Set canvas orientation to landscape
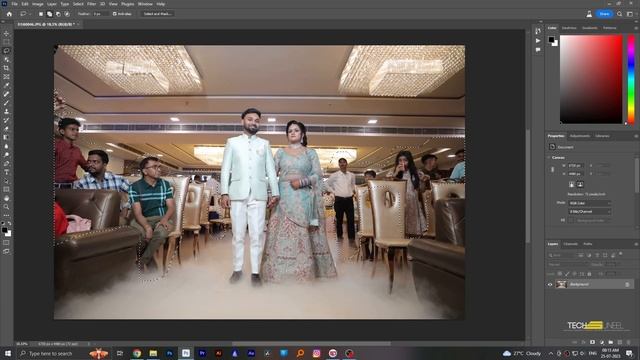Image resolution: width=640 pixels, height=360 pixels. 580,184
